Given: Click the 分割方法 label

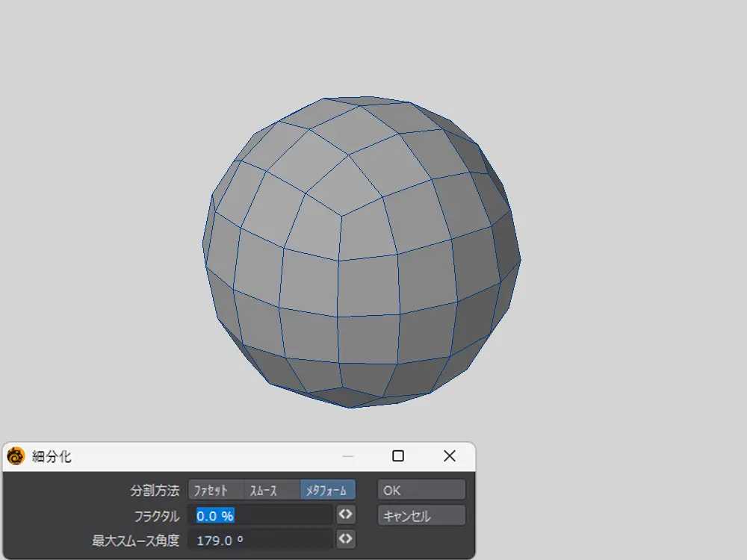Looking at the screenshot, I should tap(155, 491).
